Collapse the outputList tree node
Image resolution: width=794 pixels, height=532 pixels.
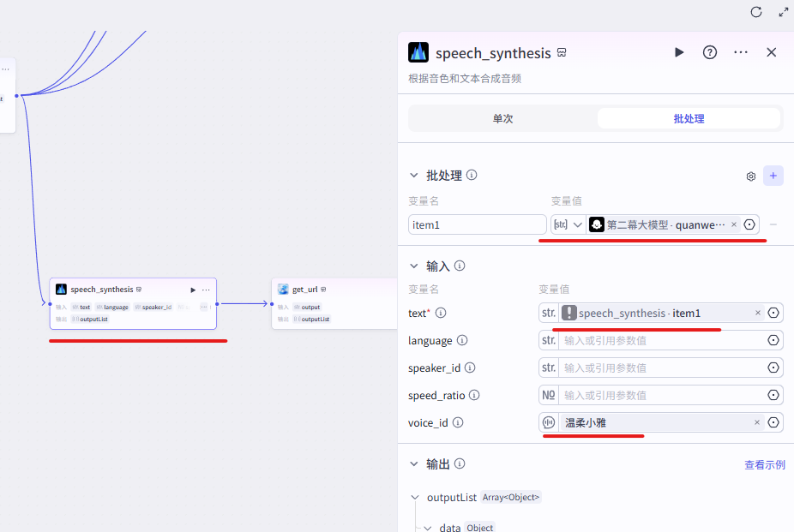pyautogui.click(x=415, y=498)
